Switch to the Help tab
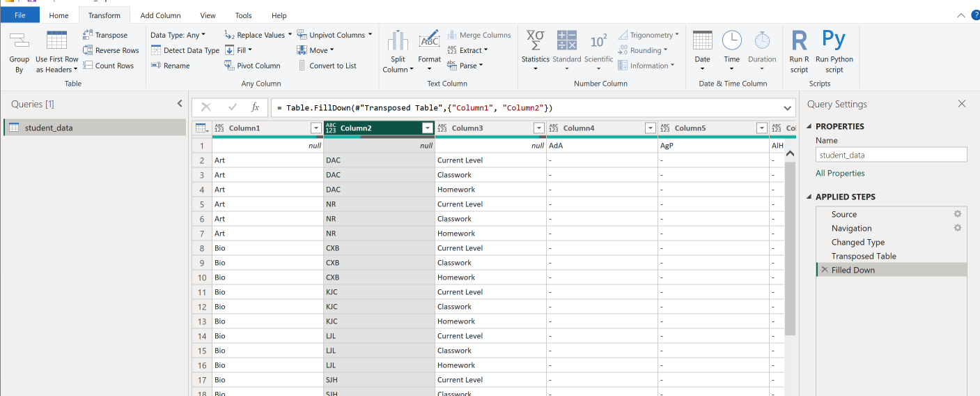The height and width of the screenshot is (396, 980). 279,15
